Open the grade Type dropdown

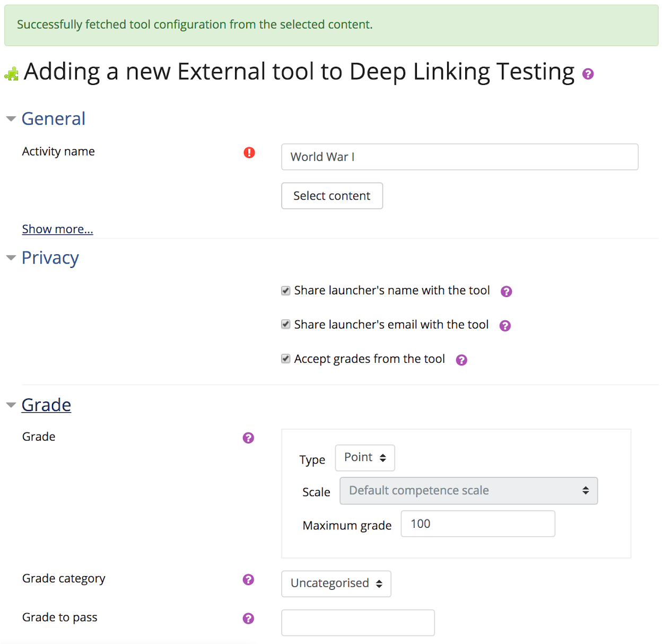tap(365, 458)
